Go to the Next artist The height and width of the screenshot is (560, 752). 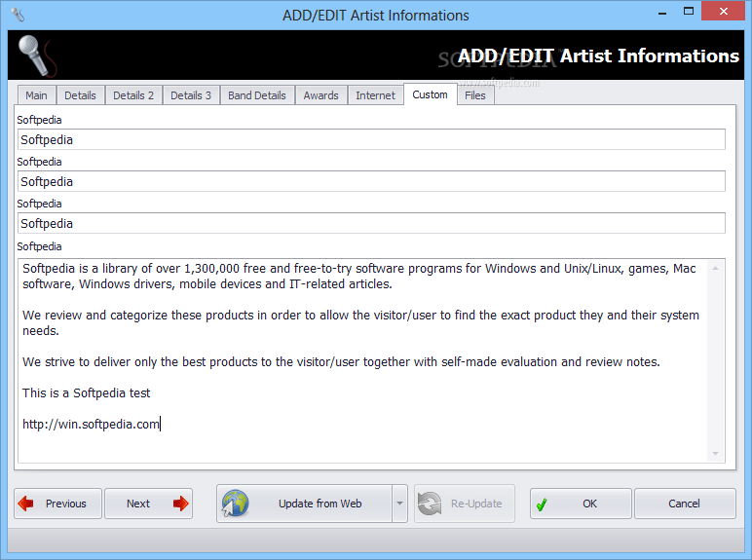[149, 504]
